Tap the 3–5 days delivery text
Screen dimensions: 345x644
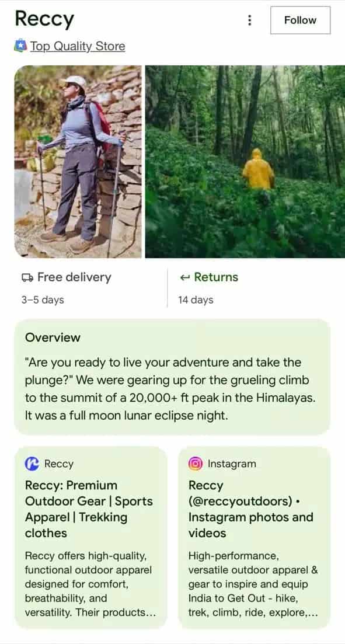point(43,300)
